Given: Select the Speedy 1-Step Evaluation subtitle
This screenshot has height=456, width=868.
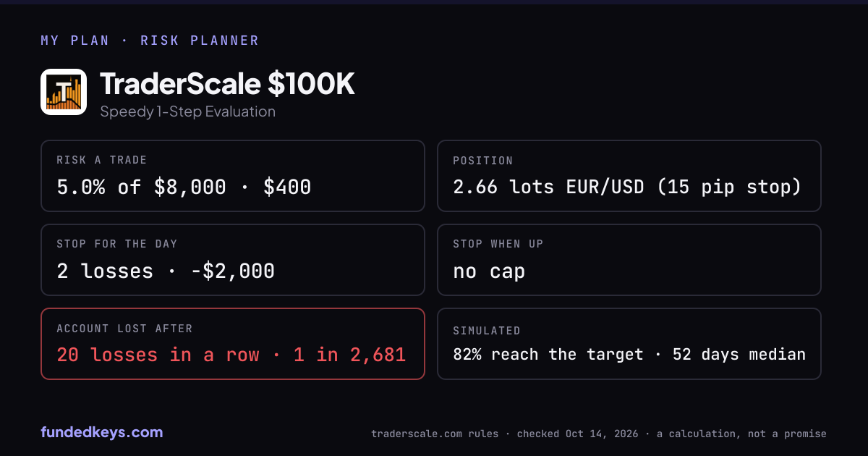Looking at the screenshot, I should (x=188, y=111).
